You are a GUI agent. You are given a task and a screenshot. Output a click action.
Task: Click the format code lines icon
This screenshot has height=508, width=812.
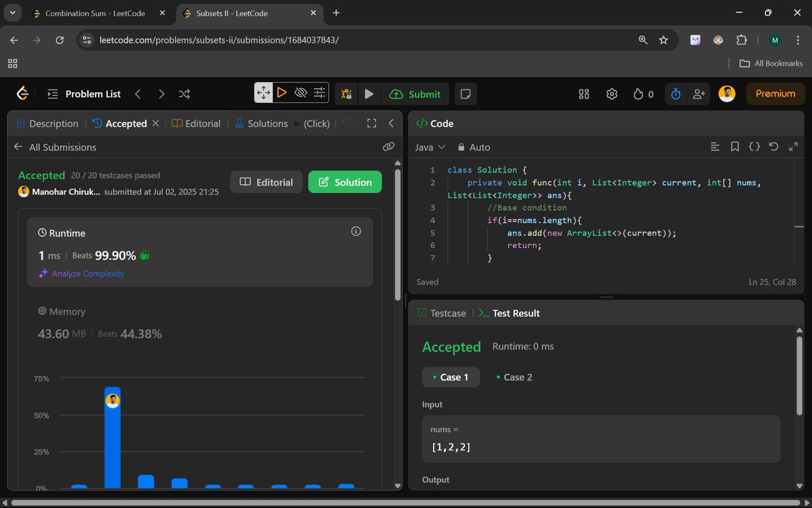pyautogui.click(x=715, y=146)
